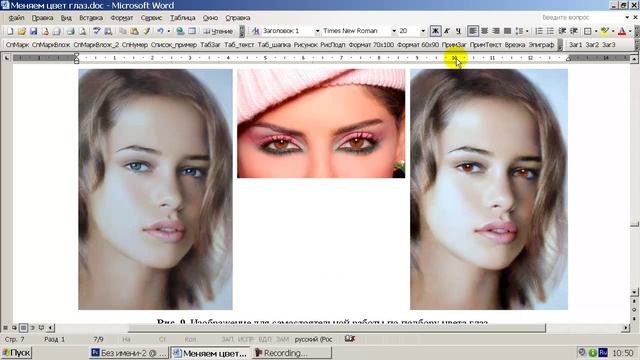Click the horizontal scrollbar thumb
The image size is (640, 360).
[x=337, y=327]
